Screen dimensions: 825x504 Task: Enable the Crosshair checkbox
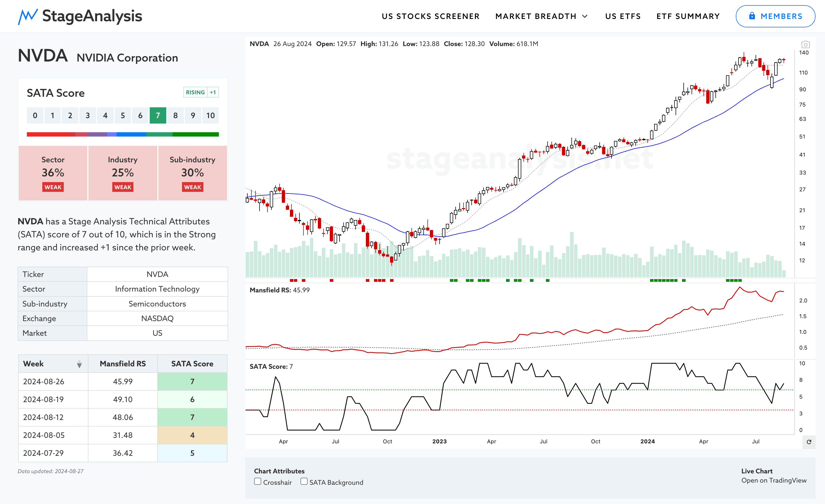(257, 481)
